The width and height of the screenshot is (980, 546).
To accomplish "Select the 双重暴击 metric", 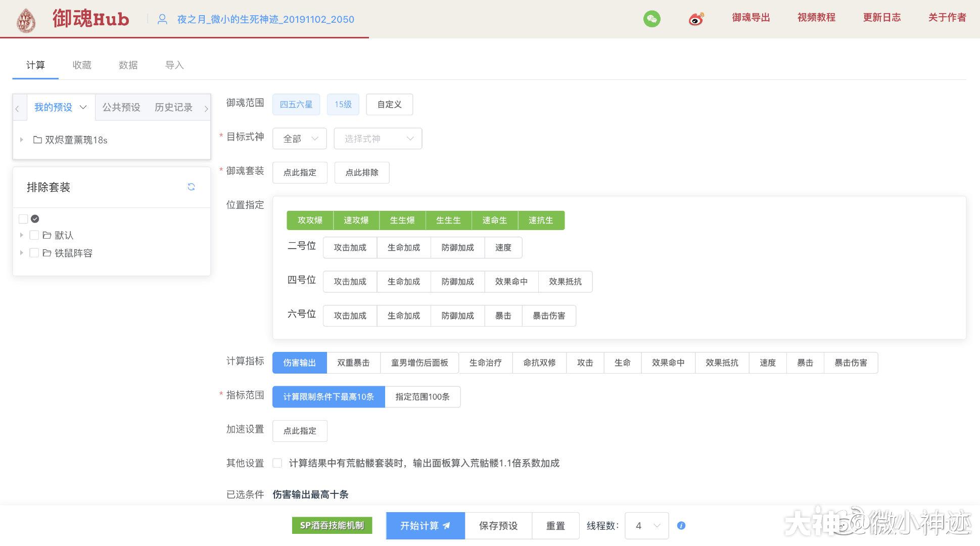I will 354,363.
